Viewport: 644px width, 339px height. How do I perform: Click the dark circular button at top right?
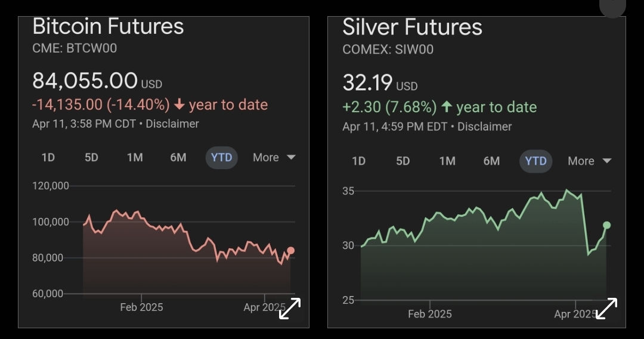(x=612, y=7)
